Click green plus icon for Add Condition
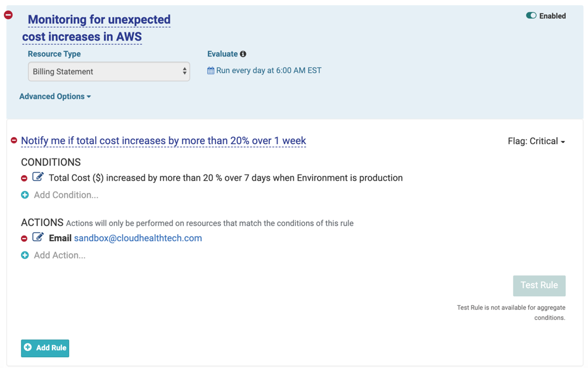Viewport: 588px width, 368px height. click(25, 195)
